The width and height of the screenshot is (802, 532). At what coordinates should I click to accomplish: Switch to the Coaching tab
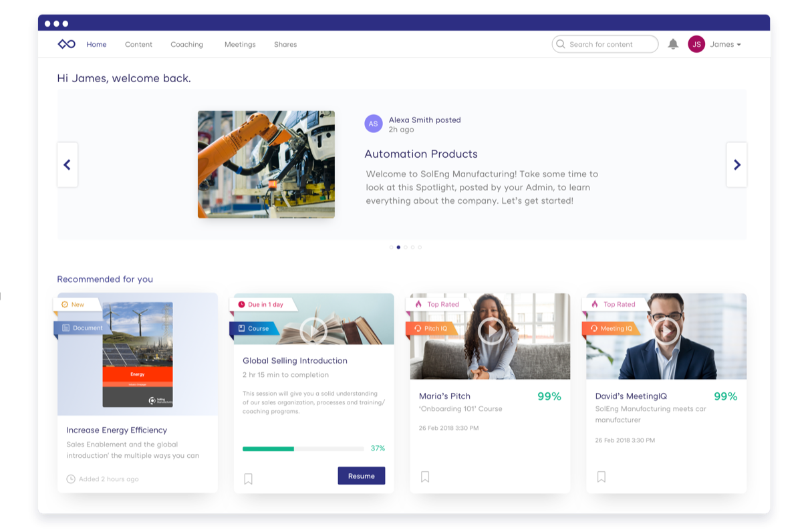click(186, 45)
